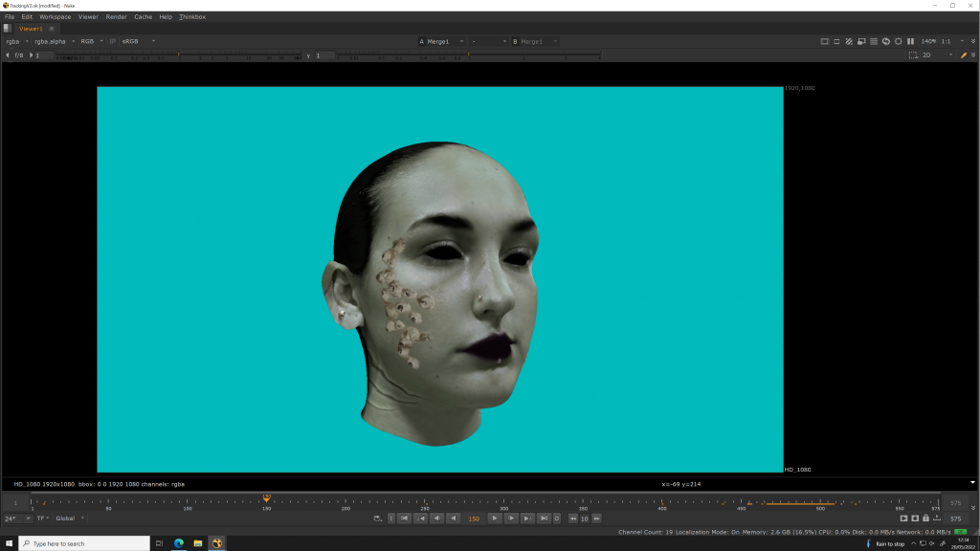Toggle the clipping warning icon
This screenshot has width=980, height=551.
point(824,41)
